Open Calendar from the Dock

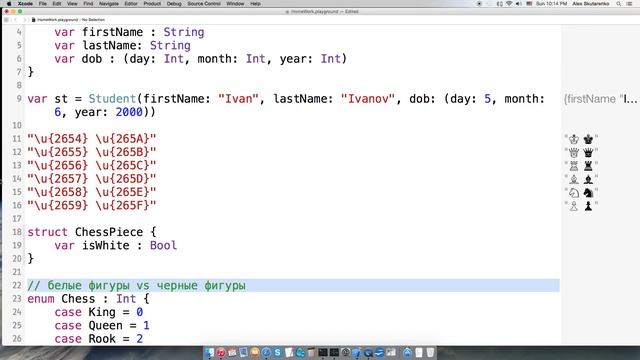pyautogui.click(x=232, y=353)
